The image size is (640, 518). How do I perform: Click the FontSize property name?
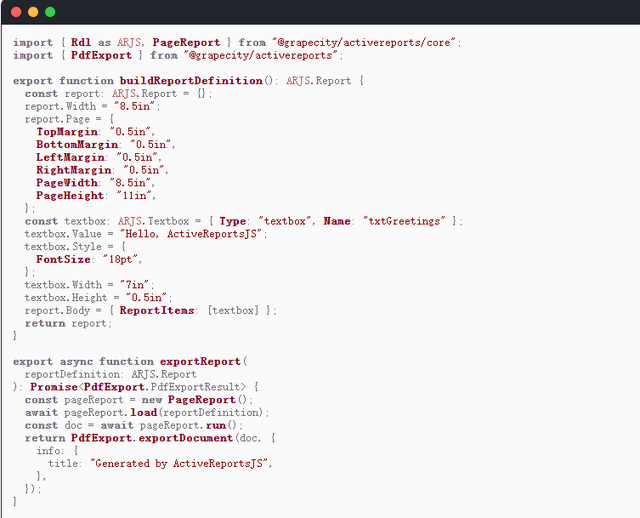pos(63,259)
